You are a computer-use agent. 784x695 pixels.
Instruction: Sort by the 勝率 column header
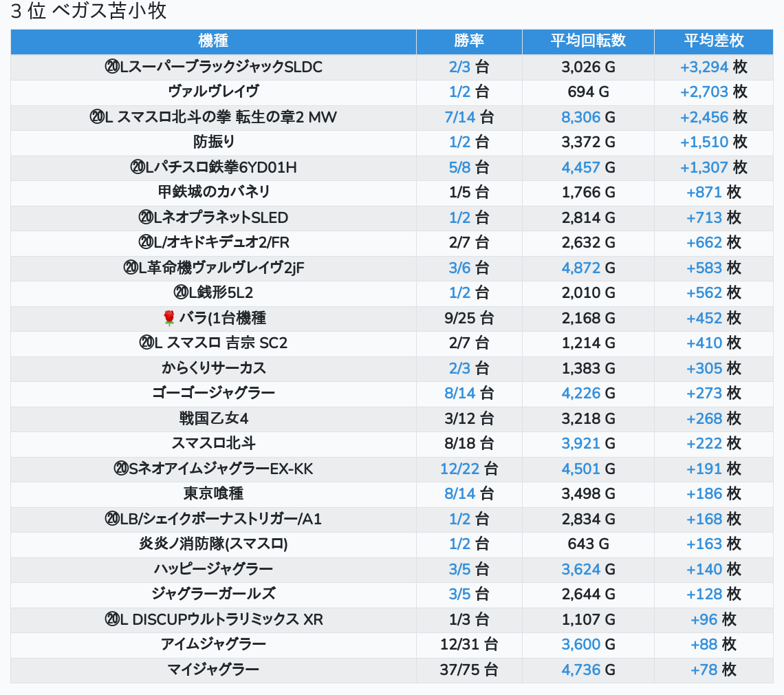[469, 41]
